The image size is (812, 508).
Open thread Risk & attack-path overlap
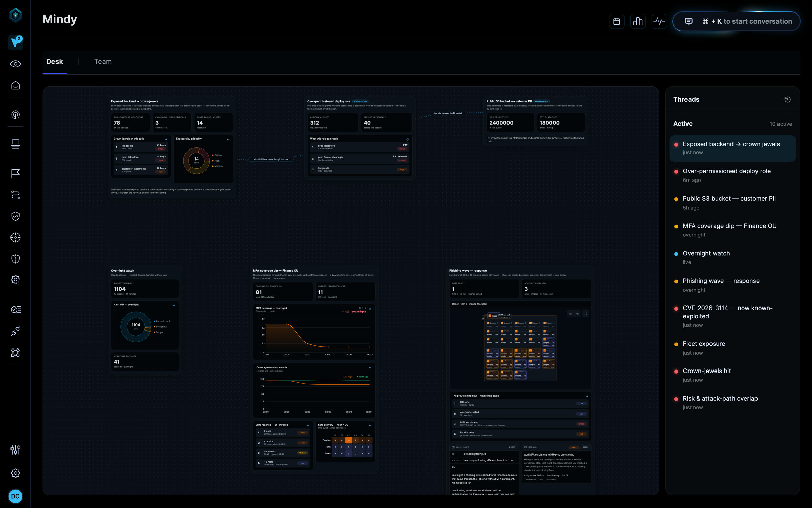coord(732,403)
